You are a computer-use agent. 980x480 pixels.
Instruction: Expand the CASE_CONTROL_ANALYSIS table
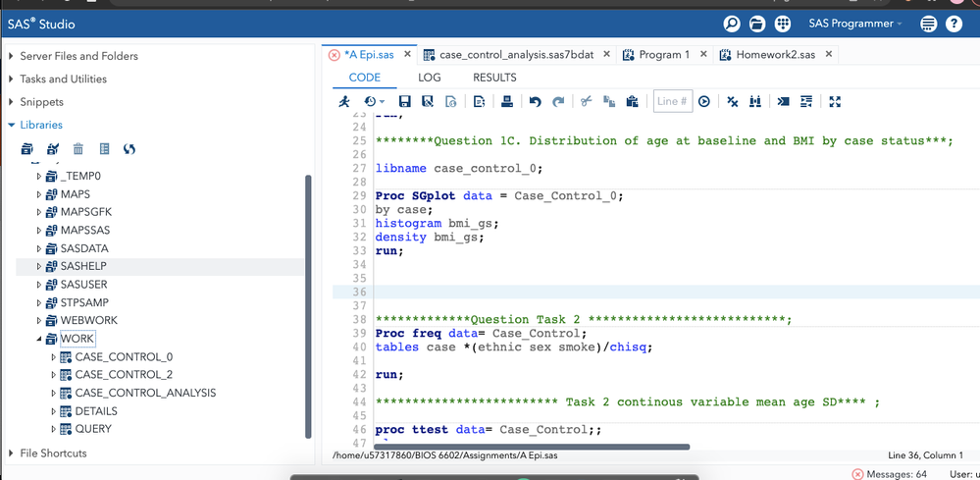pos(54,393)
